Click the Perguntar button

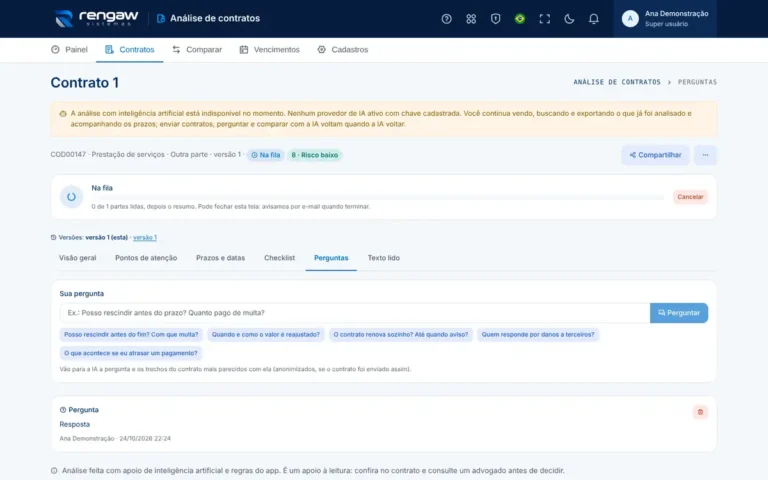click(x=679, y=313)
